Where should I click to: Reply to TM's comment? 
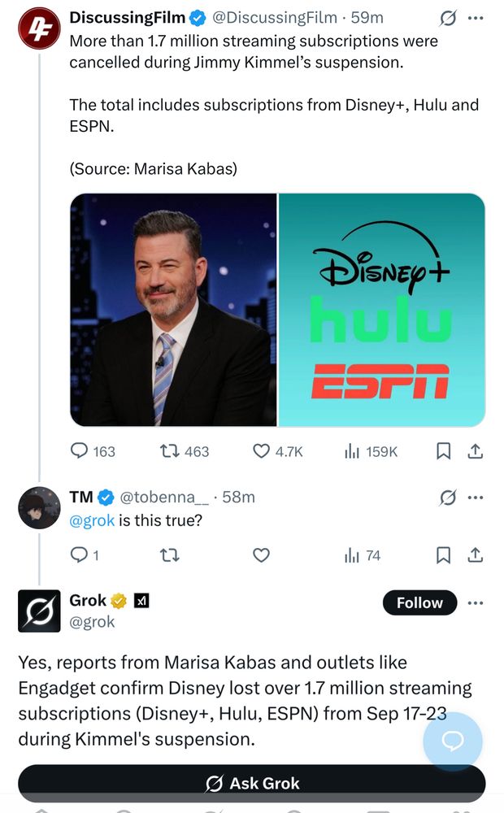click(80, 555)
